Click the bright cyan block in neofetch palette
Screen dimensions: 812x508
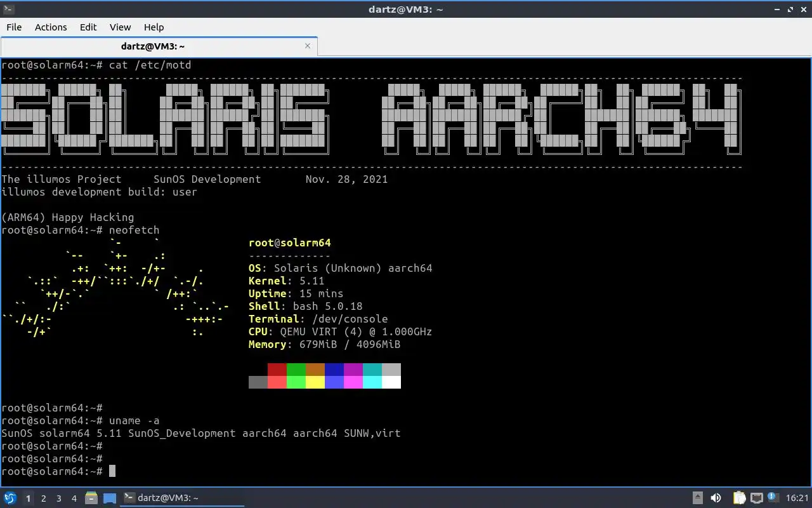coord(372,382)
